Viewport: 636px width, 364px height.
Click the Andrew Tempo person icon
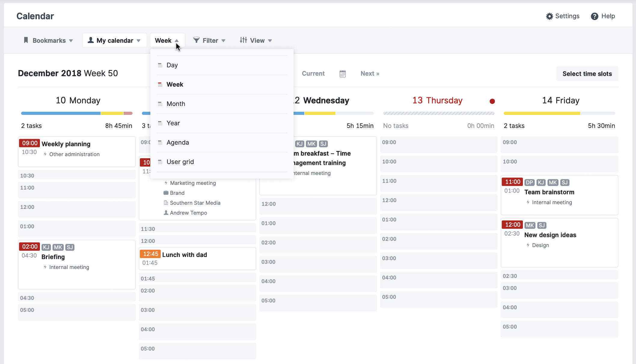[166, 213]
